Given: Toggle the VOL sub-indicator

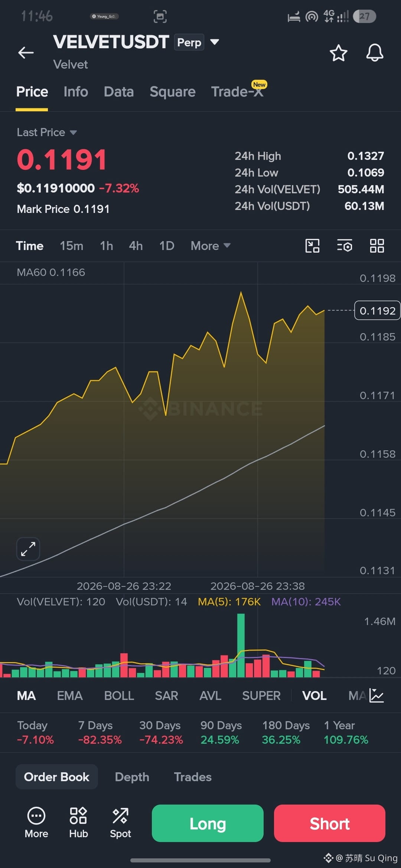Looking at the screenshot, I should tap(314, 696).
